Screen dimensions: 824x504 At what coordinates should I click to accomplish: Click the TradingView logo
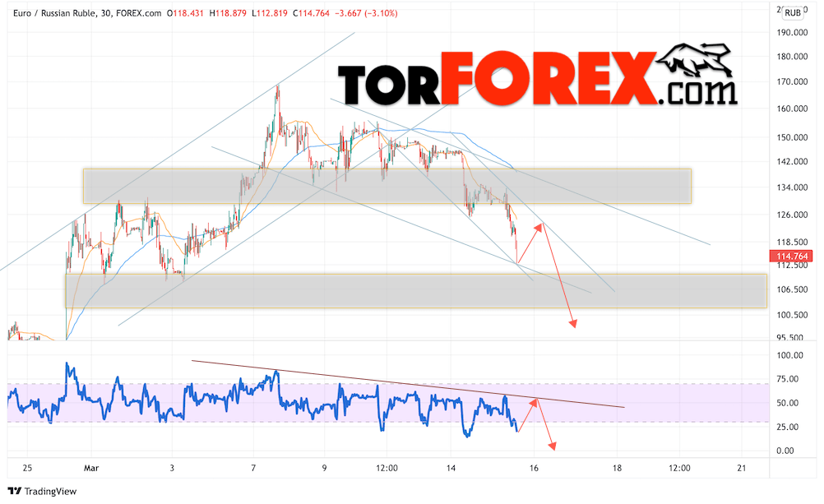(43, 492)
